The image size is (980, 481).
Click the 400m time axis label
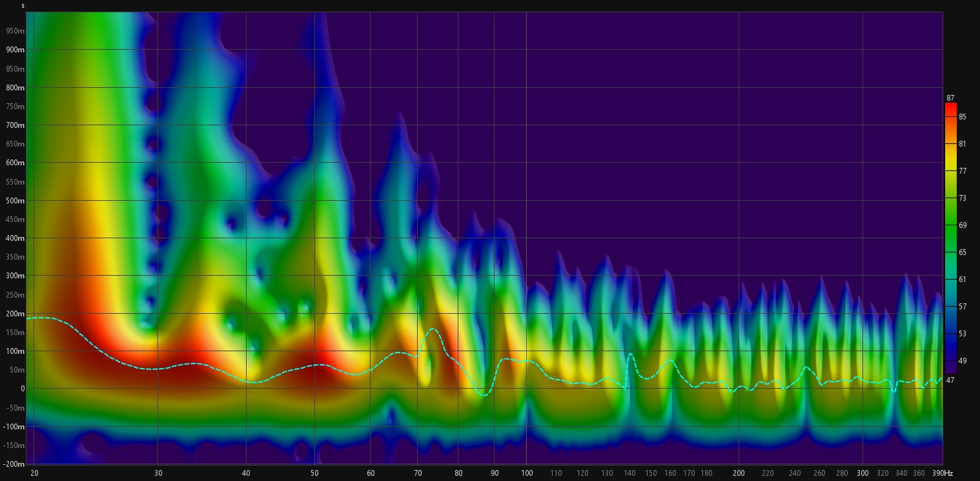point(15,238)
